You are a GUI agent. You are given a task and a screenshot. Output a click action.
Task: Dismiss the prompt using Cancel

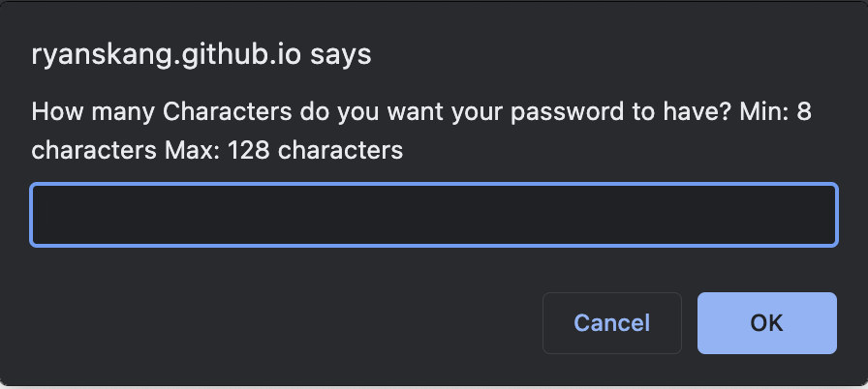tap(611, 322)
